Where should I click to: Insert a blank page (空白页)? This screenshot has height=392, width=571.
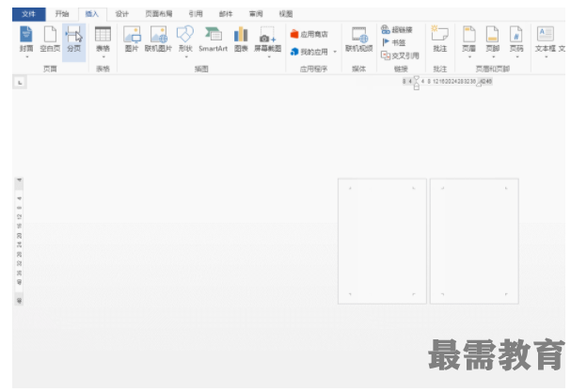(50, 39)
